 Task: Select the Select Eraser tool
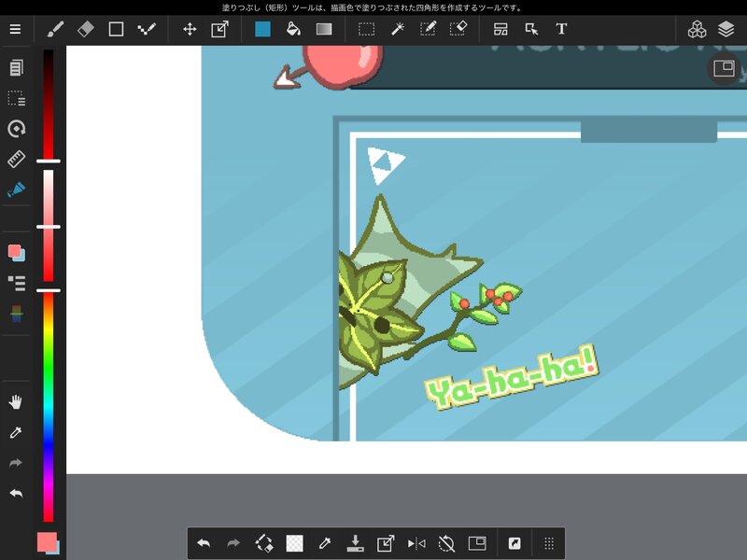point(458,29)
